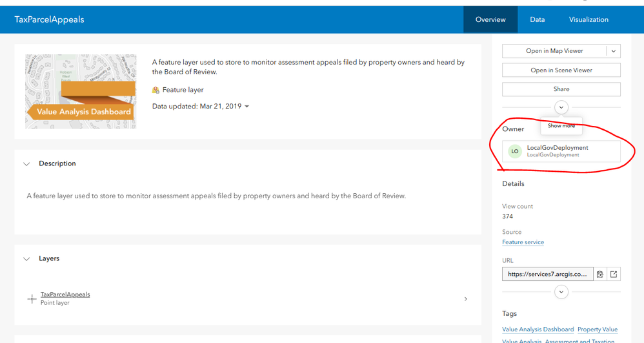Click Open in Scene Viewer
The width and height of the screenshot is (644, 343).
pos(561,70)
